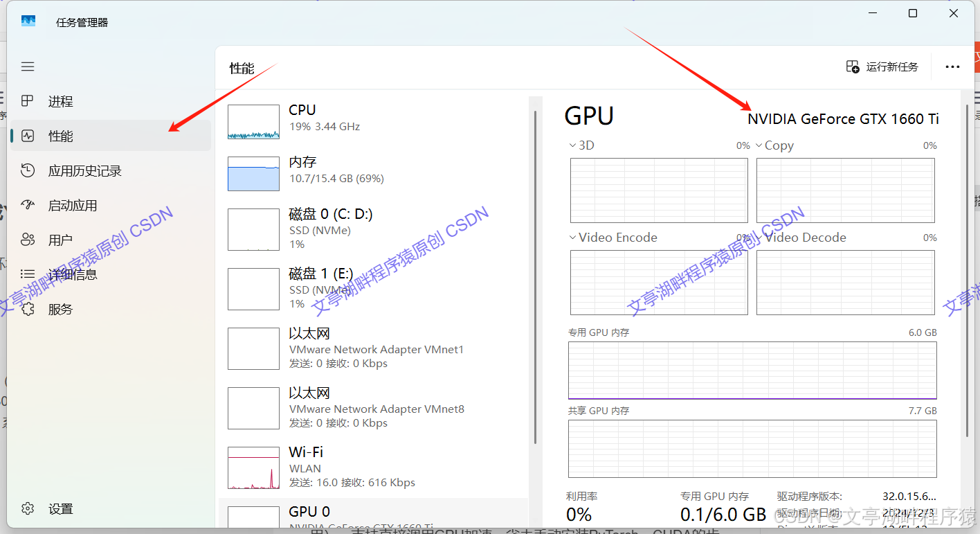Click the VMware Network Adapter VMnet8 text
This screenshot has width=980, height=534.
coord(376,409)
